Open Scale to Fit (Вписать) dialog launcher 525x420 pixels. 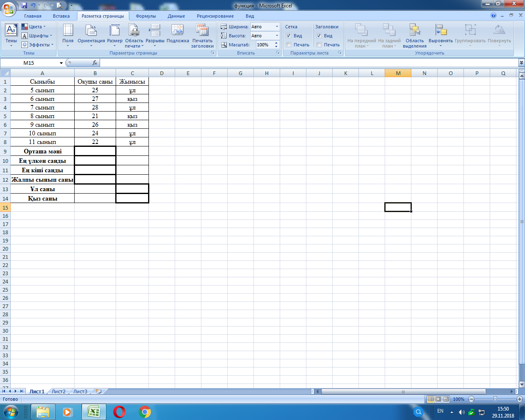(x=278, y=53)
